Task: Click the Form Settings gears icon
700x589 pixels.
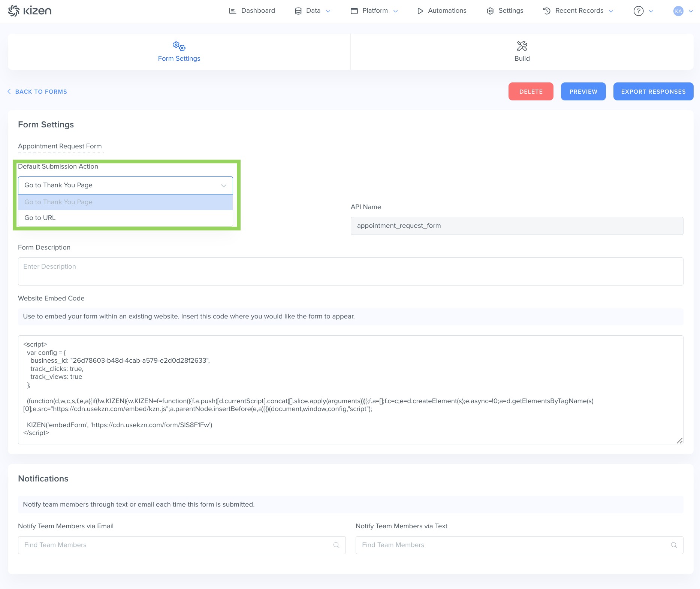Action: click(179, 46)
